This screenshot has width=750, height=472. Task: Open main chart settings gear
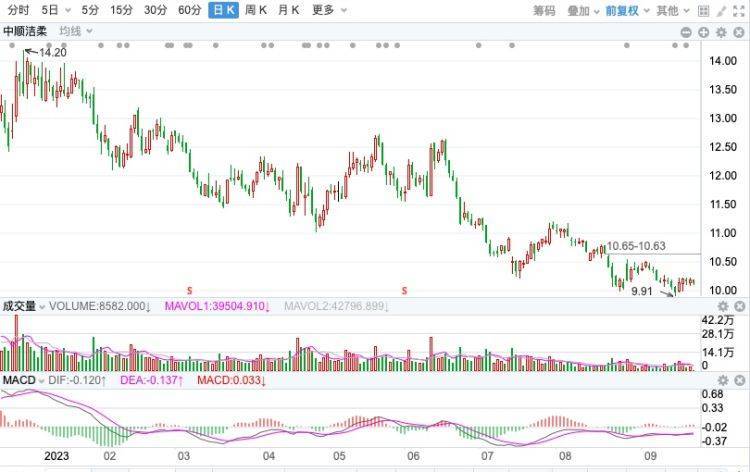721,33
